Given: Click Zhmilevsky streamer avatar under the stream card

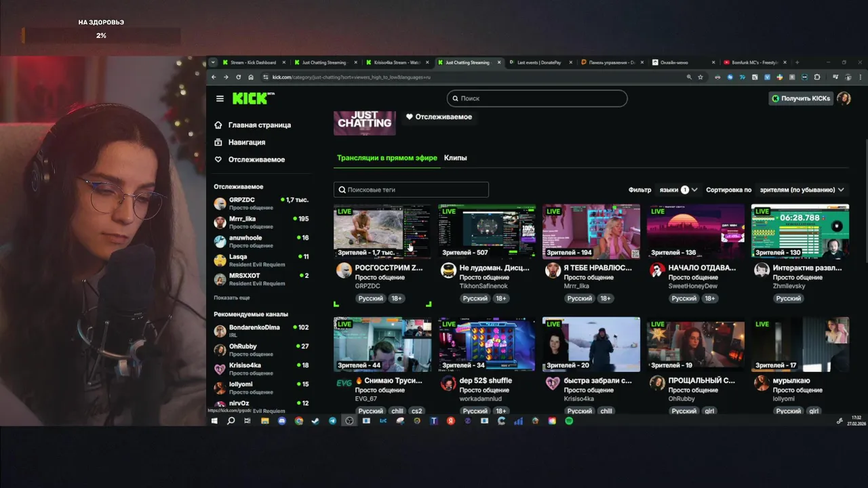Looking at the screenshot, I should click(762, 270).
